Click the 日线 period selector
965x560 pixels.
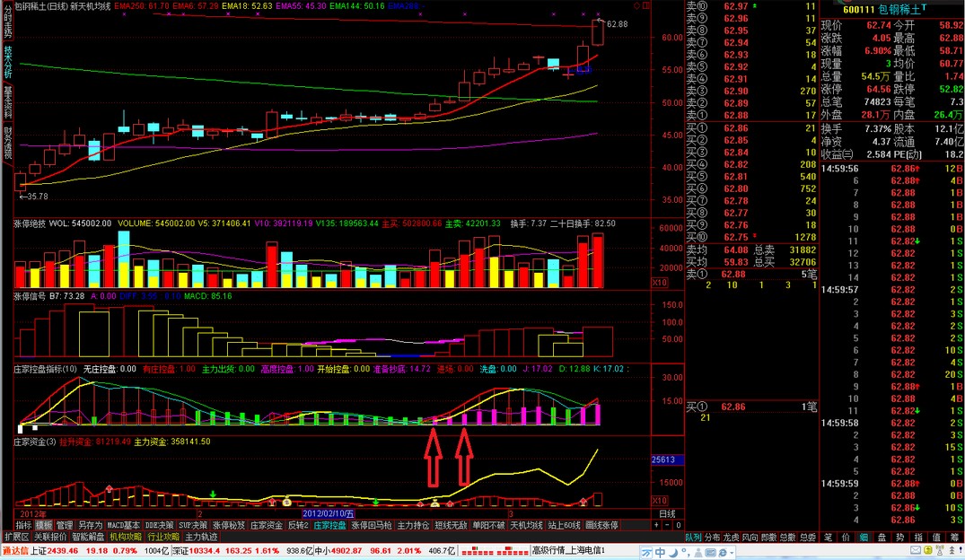[x=668, y=514]
